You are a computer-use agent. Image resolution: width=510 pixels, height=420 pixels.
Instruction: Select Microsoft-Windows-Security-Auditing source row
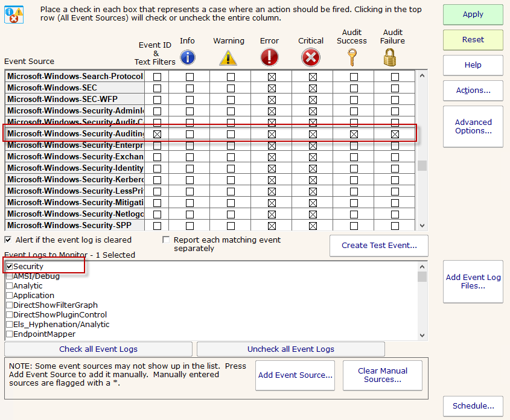tap(75, 134)
